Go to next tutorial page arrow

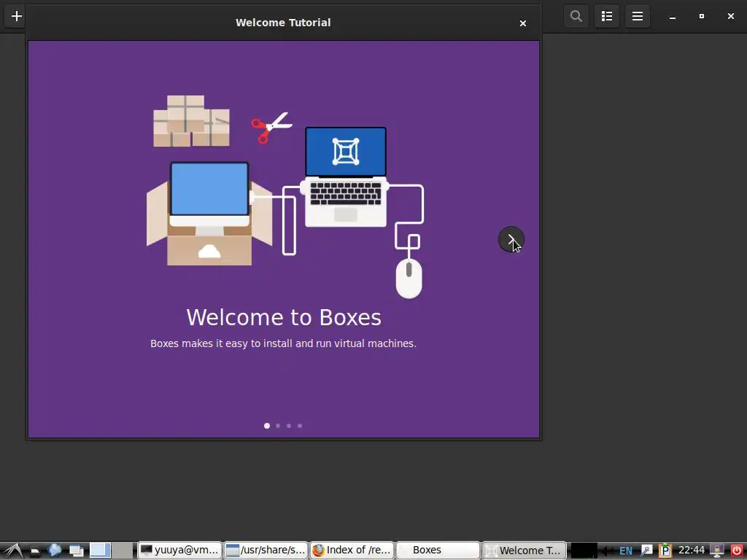coord(511,239)
